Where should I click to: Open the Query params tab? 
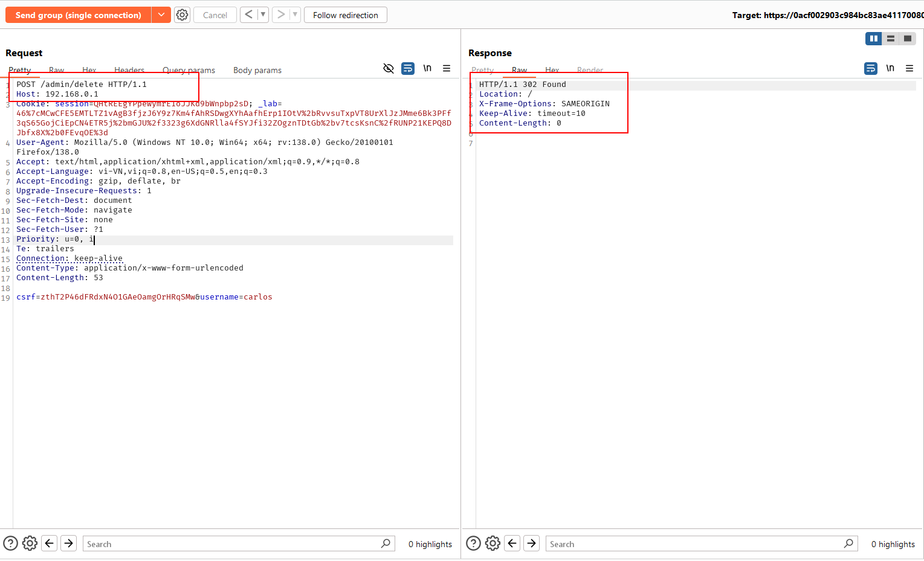[189, 70]
